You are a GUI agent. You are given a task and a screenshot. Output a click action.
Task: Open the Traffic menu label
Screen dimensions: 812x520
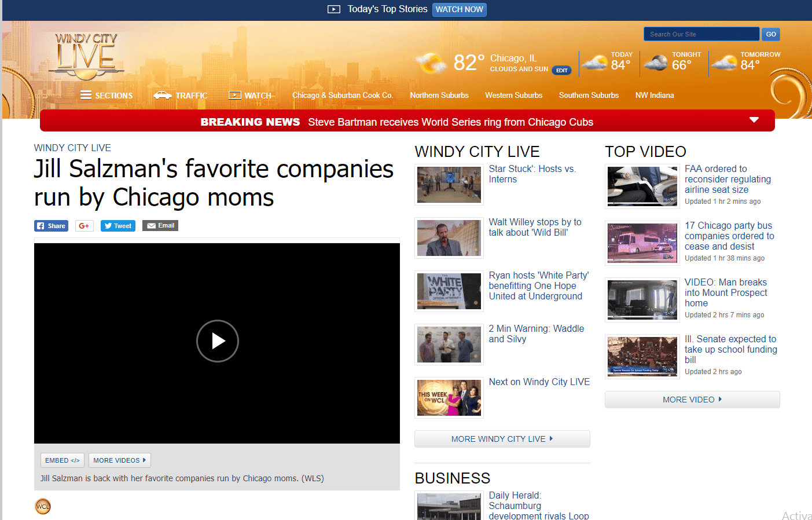click(192, 96)
